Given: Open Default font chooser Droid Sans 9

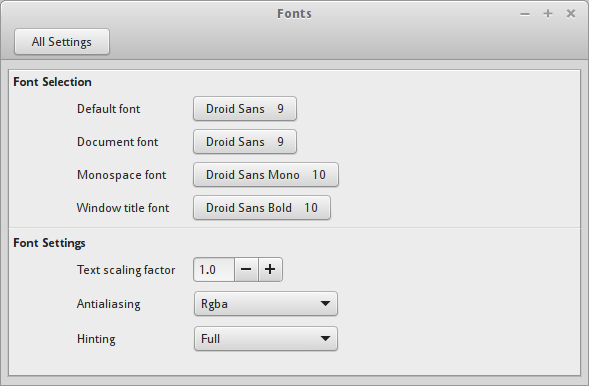Looking at the screenshot, I should [x=245, y=109].
